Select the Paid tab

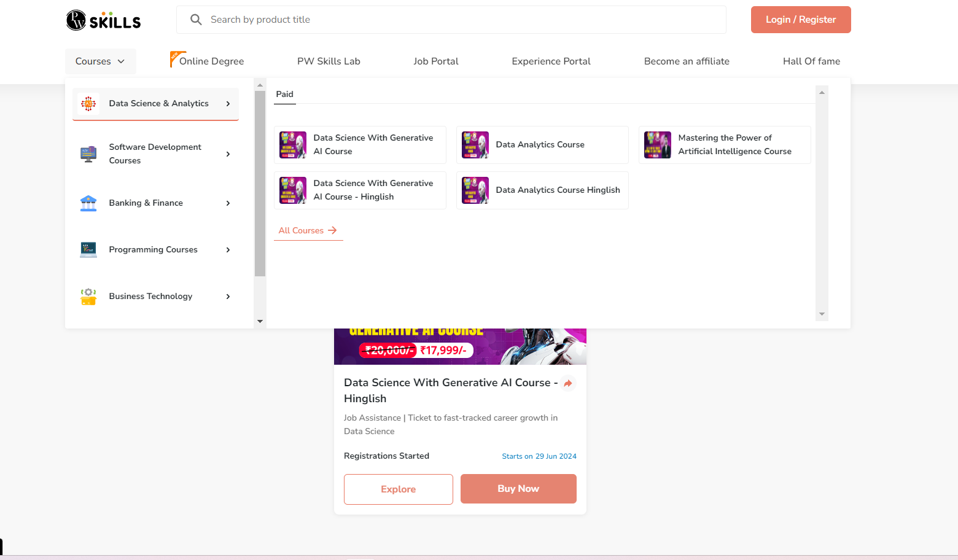click(284, 95)
